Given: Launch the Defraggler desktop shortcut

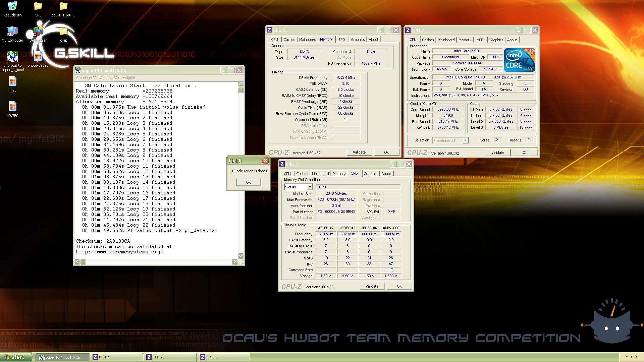Looking at the screenshot, I should 38,34.
